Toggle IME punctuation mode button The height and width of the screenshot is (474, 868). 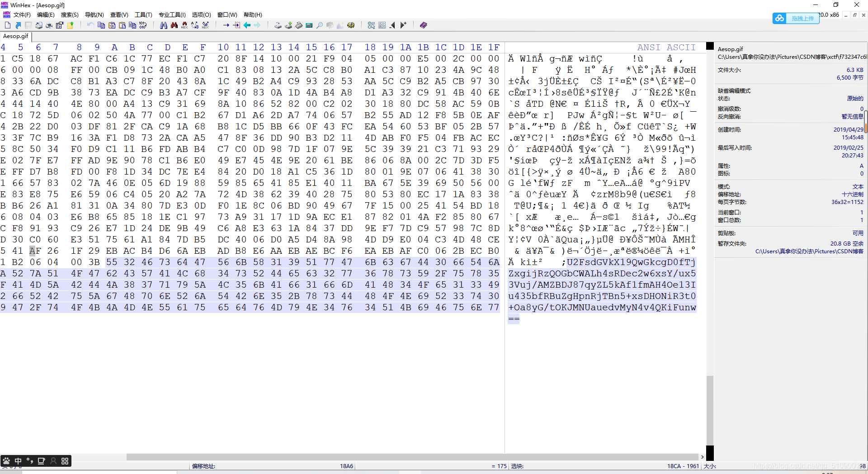(x=30, y=461)
